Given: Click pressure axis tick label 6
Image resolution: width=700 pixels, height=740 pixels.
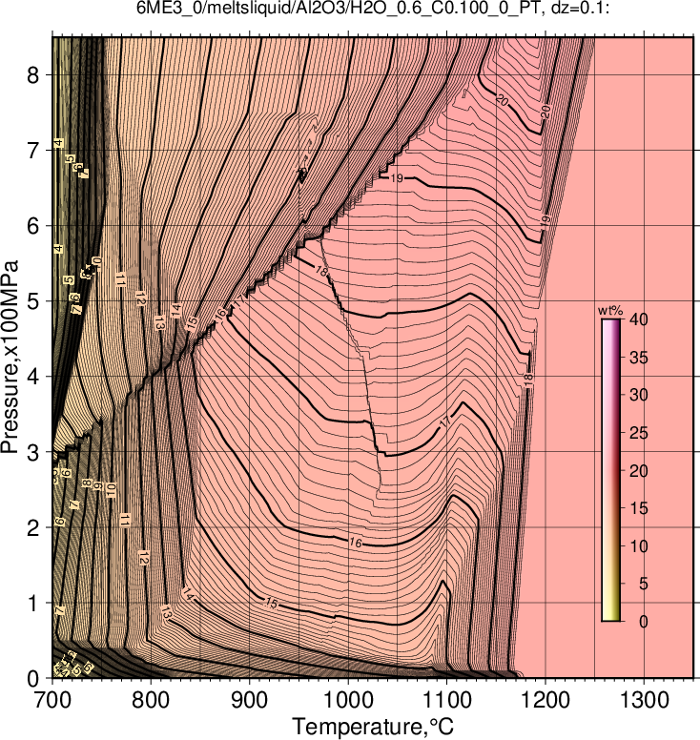Looking at the screenshot, I should click(32, 226).
